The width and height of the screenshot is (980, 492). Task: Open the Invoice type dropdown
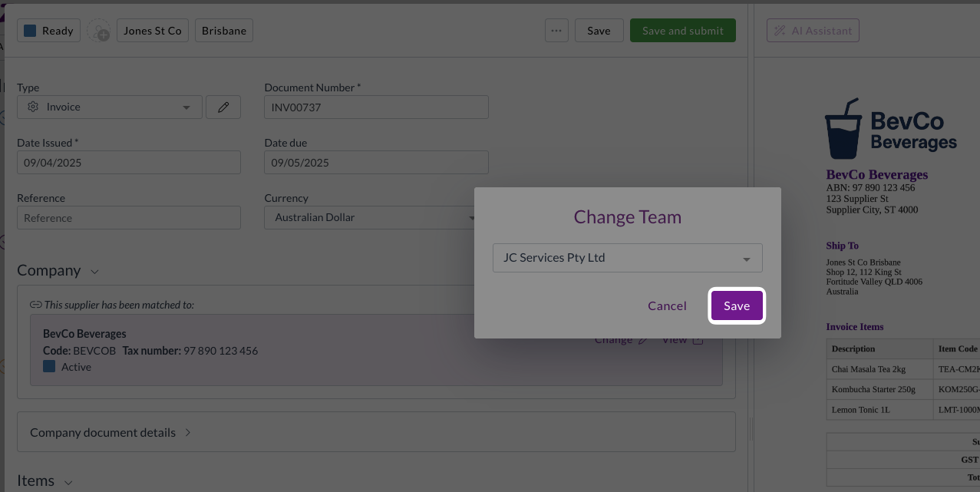[110, 107]
